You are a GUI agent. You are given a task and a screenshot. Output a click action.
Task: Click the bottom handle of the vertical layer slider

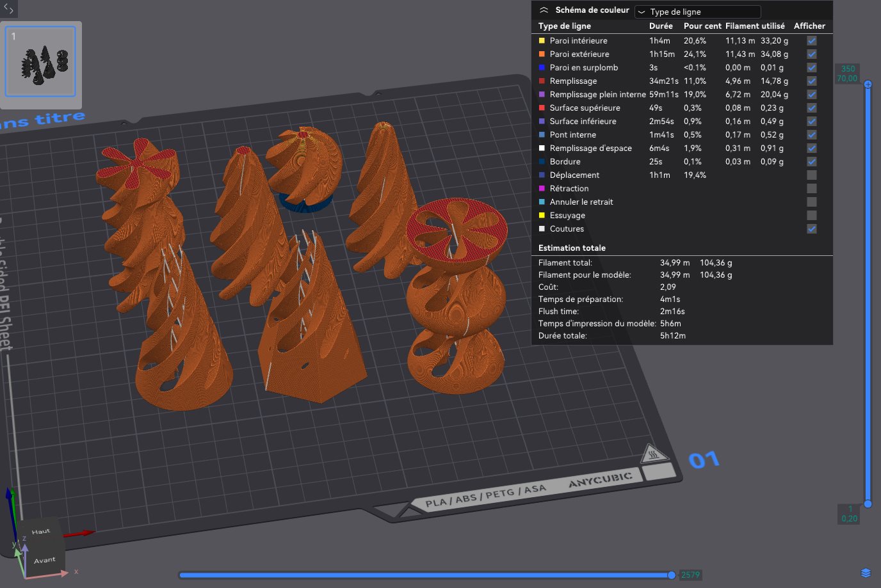coord(868,504)
